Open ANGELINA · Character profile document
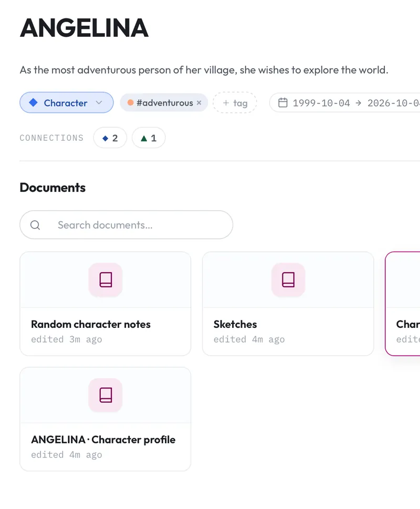The width and height of the screenshot is (420, 509). (x=106, y=419)
